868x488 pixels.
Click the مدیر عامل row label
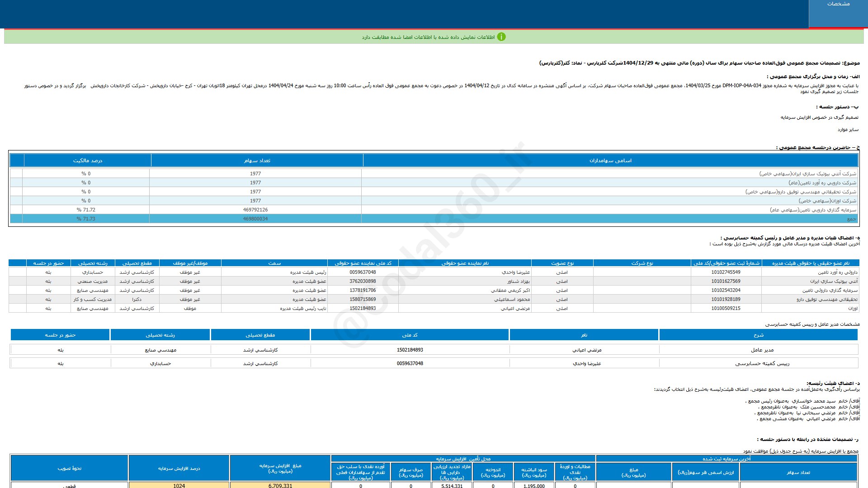click(x=762, y=350)
